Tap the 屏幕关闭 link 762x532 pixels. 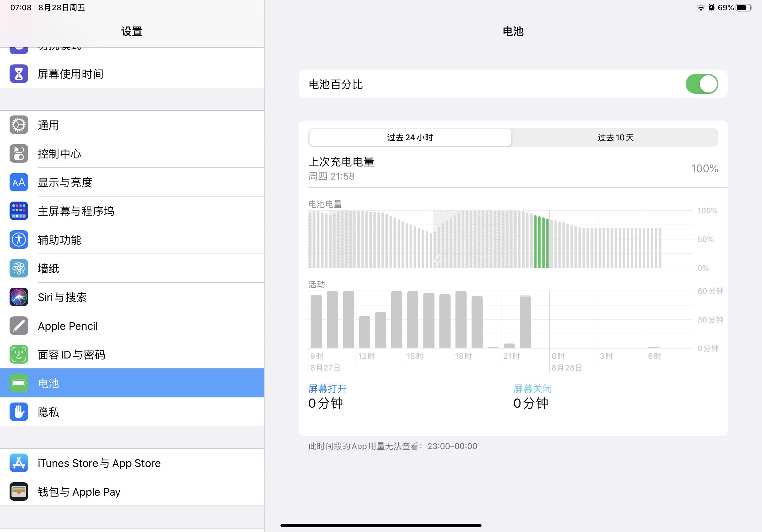(x=532, y=388)
